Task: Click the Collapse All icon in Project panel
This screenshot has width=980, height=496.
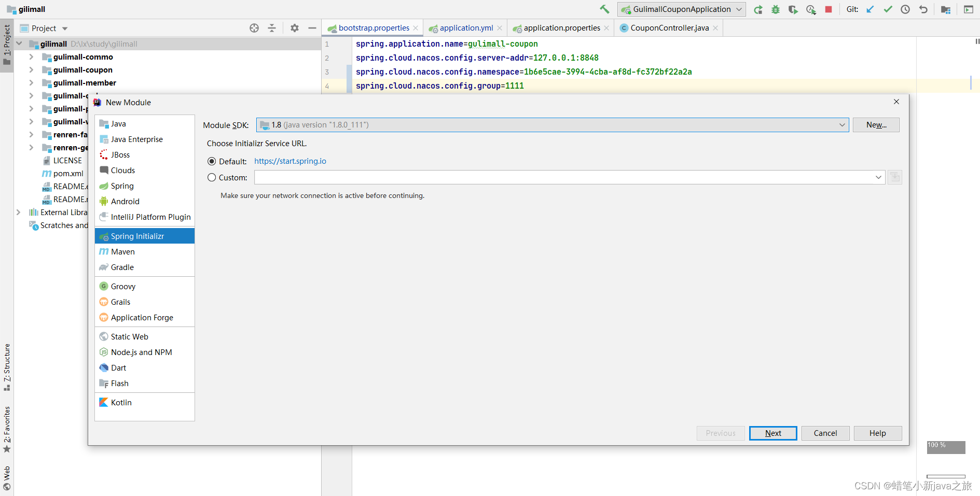Action: (x=272, y=28)
